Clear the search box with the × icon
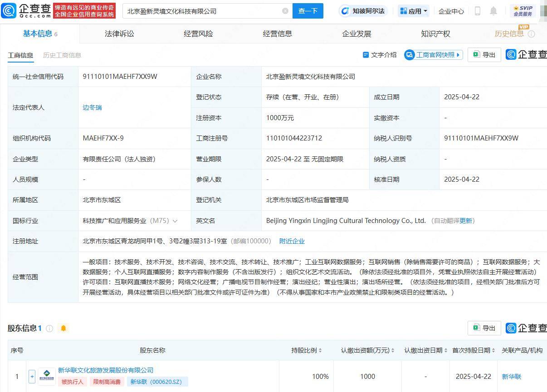 (x=284, y=10)
